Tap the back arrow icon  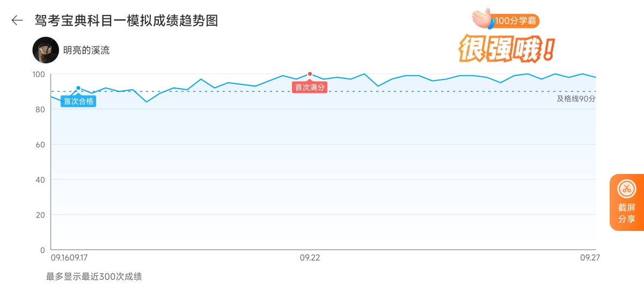[x=17, y=20]
